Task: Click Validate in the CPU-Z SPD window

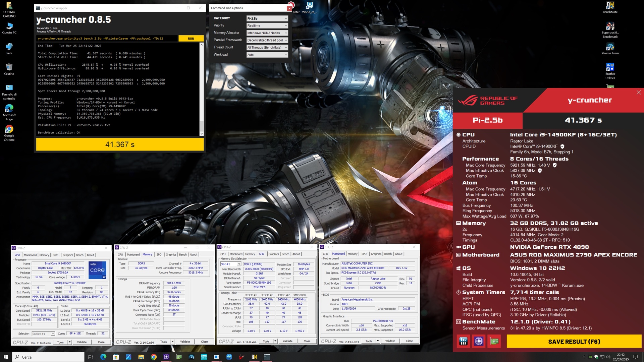Action: click(x=287, y=341)
